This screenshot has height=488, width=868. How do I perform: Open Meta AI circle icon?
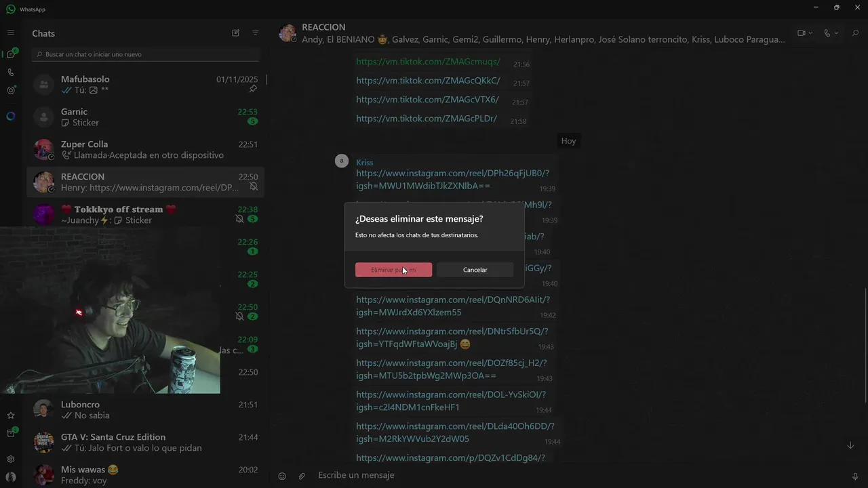point(10,116)
